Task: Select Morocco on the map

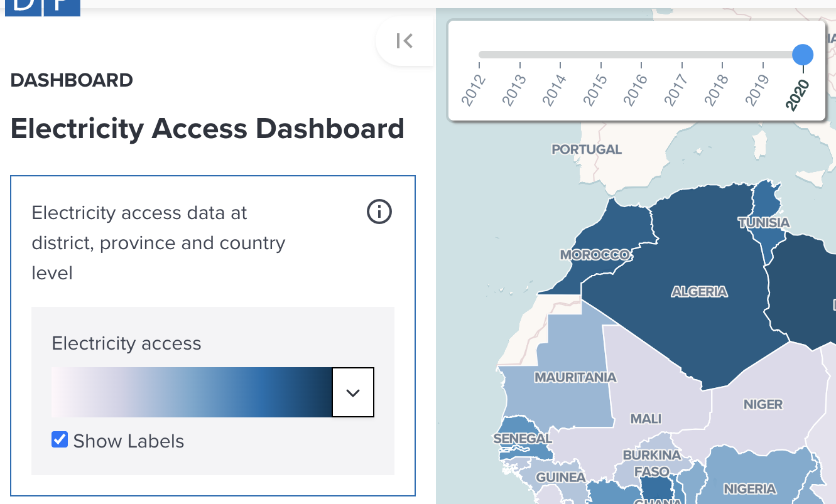Action: 597,251
